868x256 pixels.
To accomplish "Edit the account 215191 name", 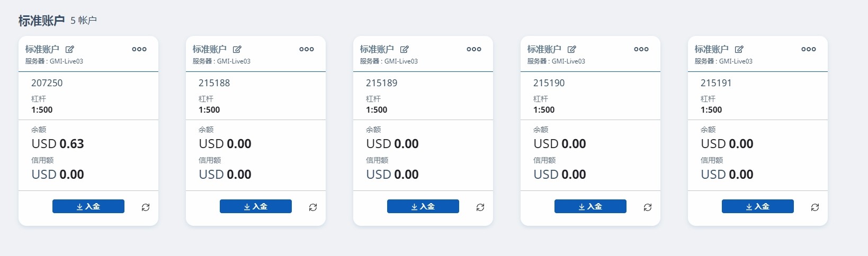I will click(x=739, y=49).
